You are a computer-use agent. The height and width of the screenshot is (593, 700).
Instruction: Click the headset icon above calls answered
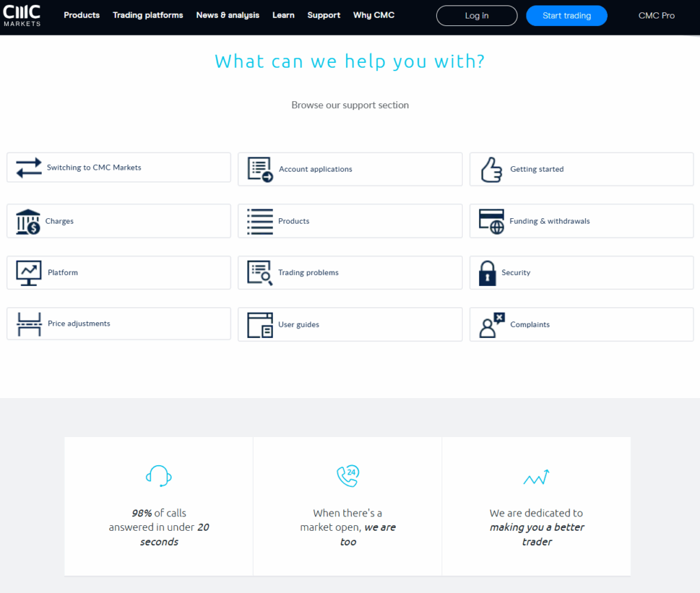pos(159,475)
